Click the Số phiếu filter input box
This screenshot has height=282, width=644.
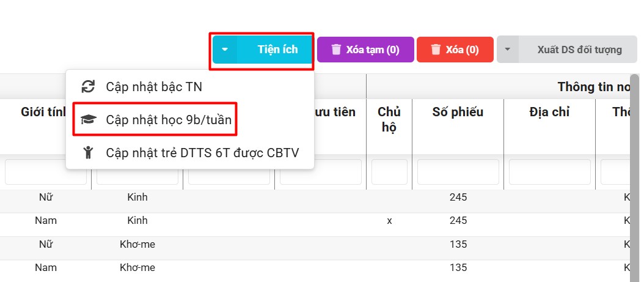(x=458, y=172)
